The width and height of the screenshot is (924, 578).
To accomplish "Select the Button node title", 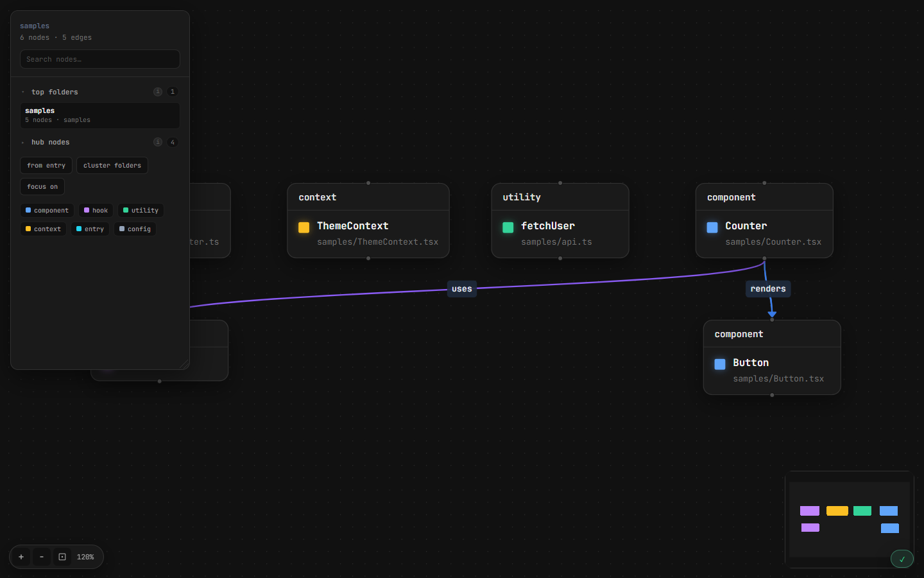I will tap(751, 363).
